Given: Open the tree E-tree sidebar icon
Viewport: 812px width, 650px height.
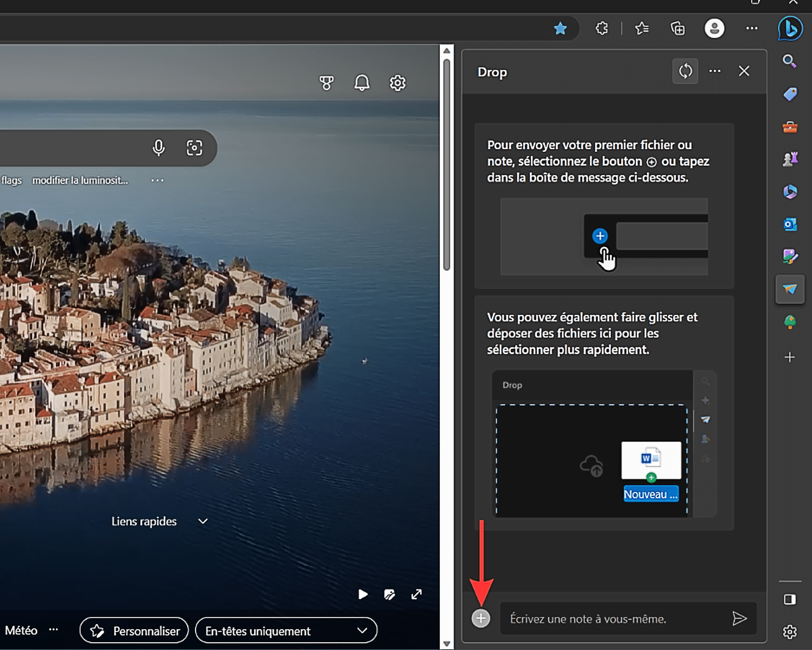Looking at the screenshot, I should pyautogui.click(x=790, y=322).
